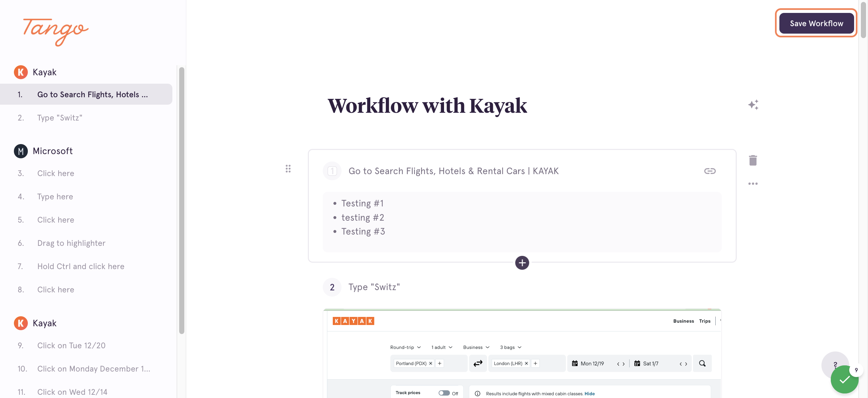Edit the step 2 Type "Switz" title
This screenshot has width=868, height=398.
(374, 287)
